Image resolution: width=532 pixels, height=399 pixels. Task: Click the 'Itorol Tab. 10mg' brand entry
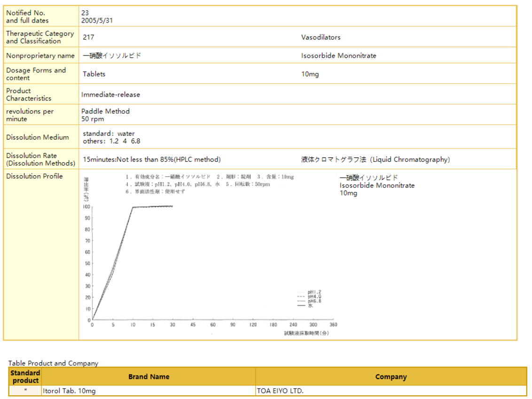(69, 391)
